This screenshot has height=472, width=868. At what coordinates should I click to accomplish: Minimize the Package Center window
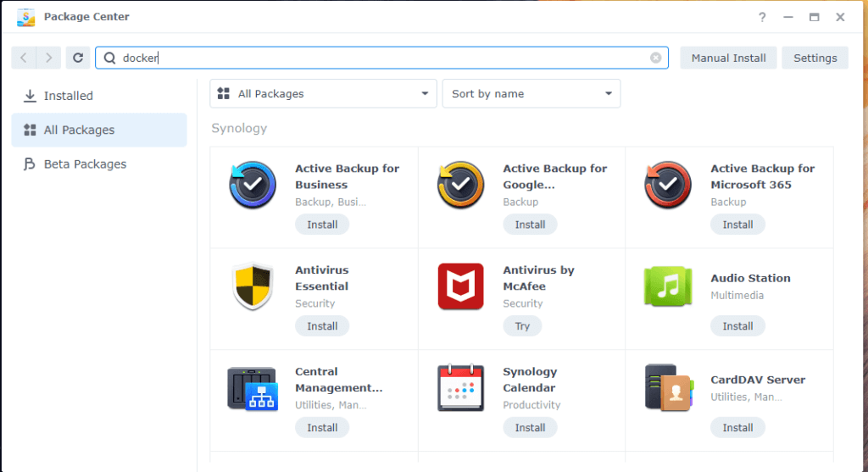(788, 17)
